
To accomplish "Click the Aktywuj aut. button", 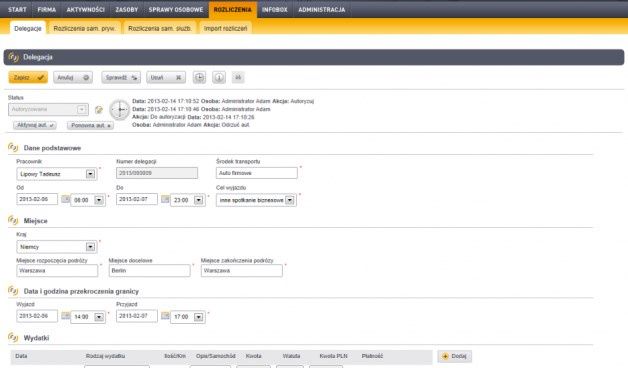I will [35, 125].
